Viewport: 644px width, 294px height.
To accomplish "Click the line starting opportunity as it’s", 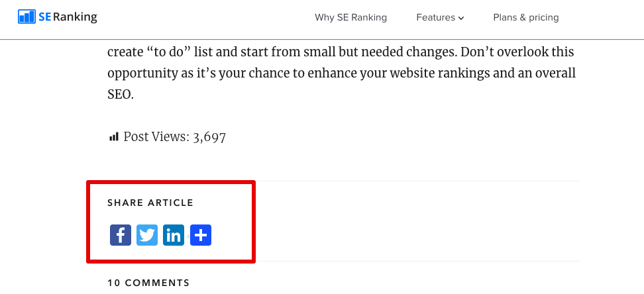I will (x=342, y=74).
